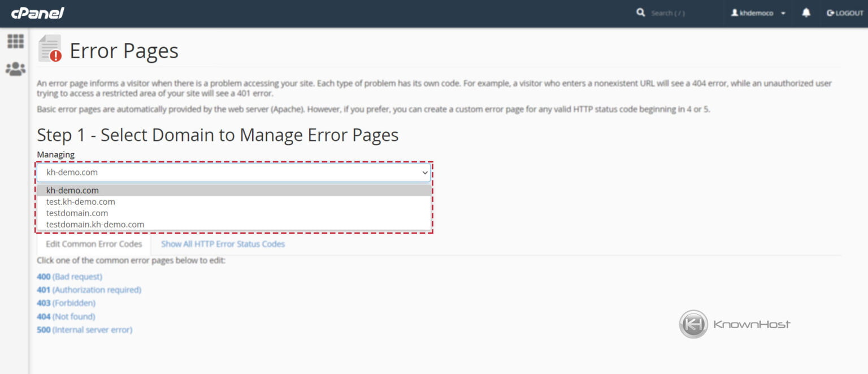Switch to Show All HTTP Error Status Codes tab
Image resolution: width=868 pixels, height=374 pixels.
point(223,244)
